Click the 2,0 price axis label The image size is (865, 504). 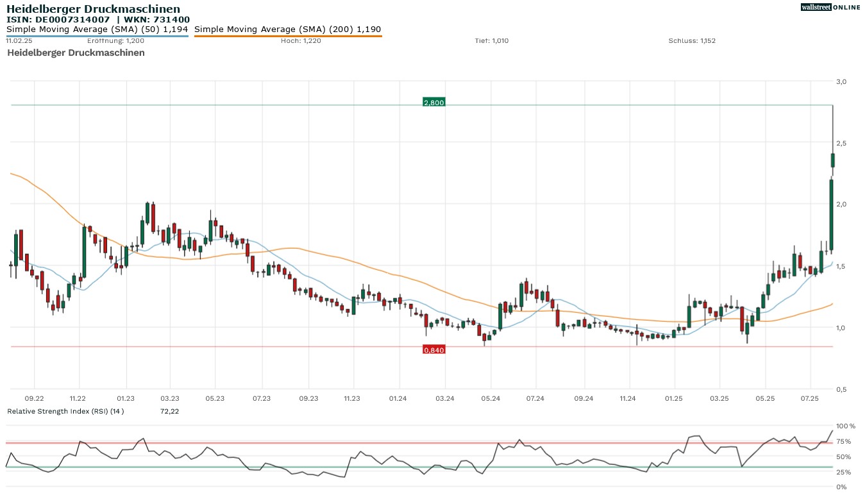click(841, 205)
